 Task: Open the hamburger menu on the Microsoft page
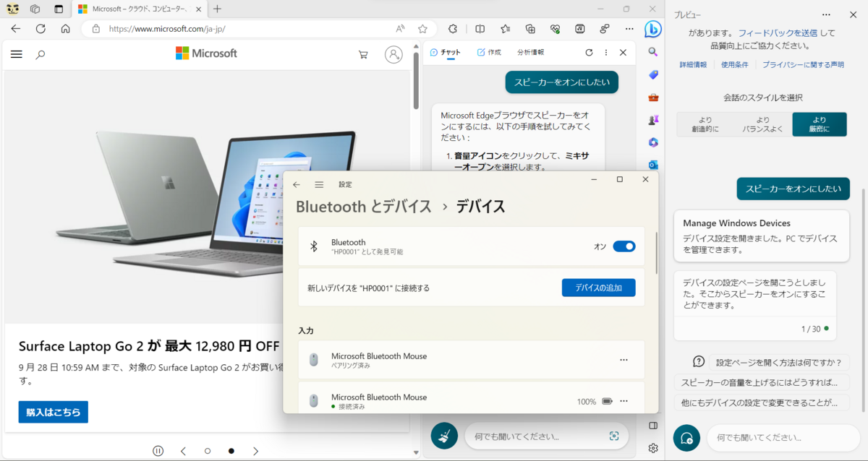pyautogui.click(x=17, y=54)
